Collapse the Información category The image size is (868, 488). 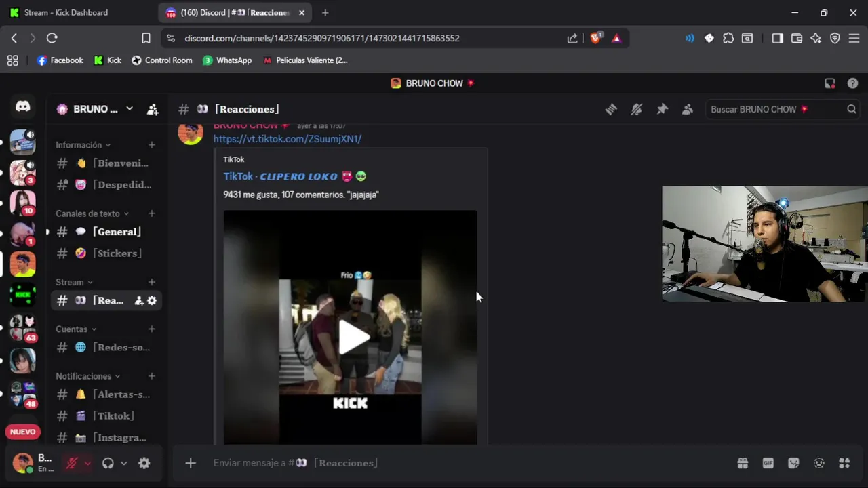click(83, 145)
